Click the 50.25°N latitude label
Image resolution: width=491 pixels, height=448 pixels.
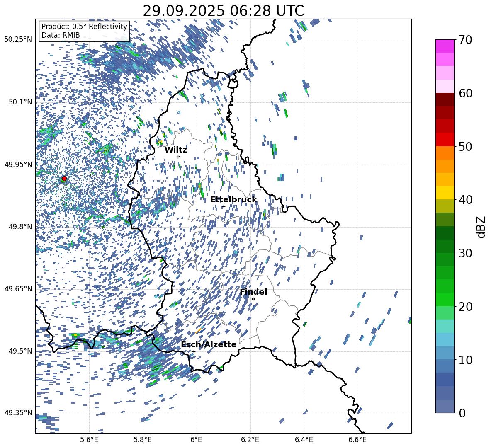[18, 40]
